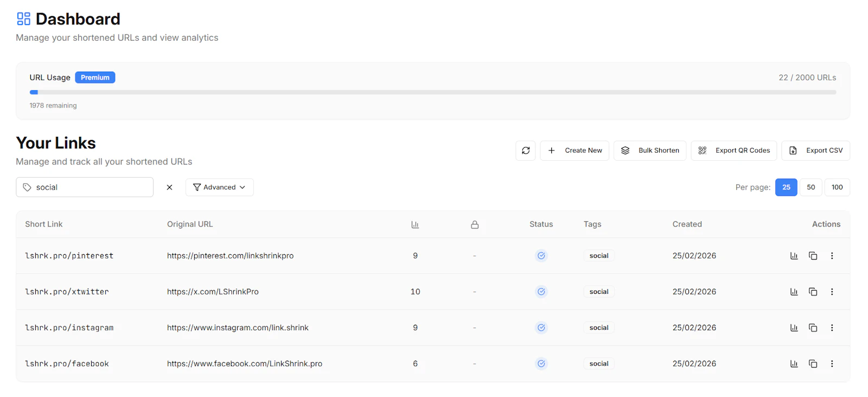868x397 pixels.
Task: Click created date on pinterest row
Action: point(694,256)
